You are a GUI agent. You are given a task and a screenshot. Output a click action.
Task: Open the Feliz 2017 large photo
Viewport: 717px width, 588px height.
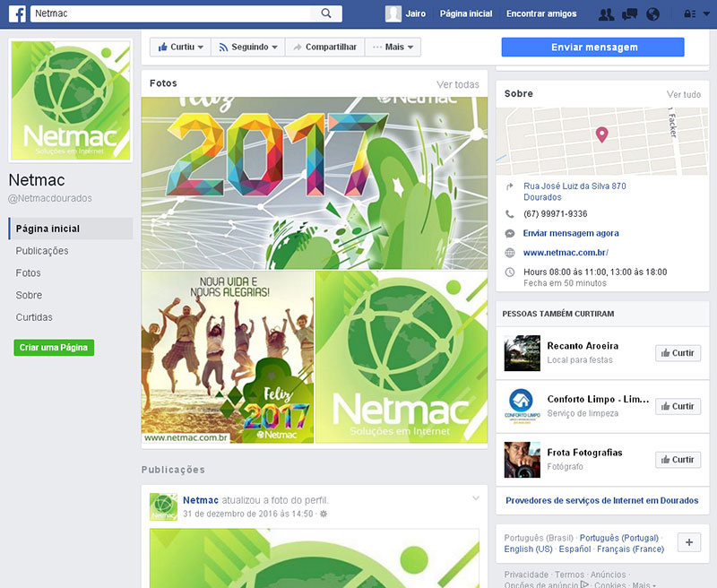coord(315,183)
